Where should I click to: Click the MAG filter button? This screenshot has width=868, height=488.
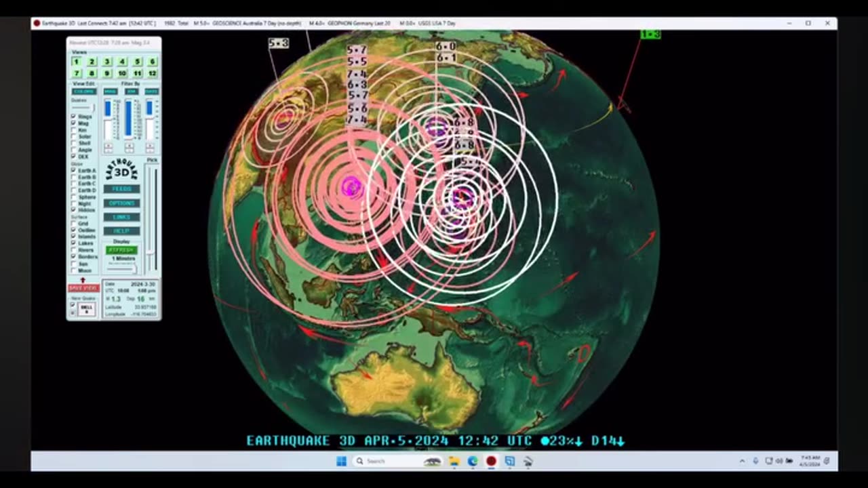coord(110,91)
